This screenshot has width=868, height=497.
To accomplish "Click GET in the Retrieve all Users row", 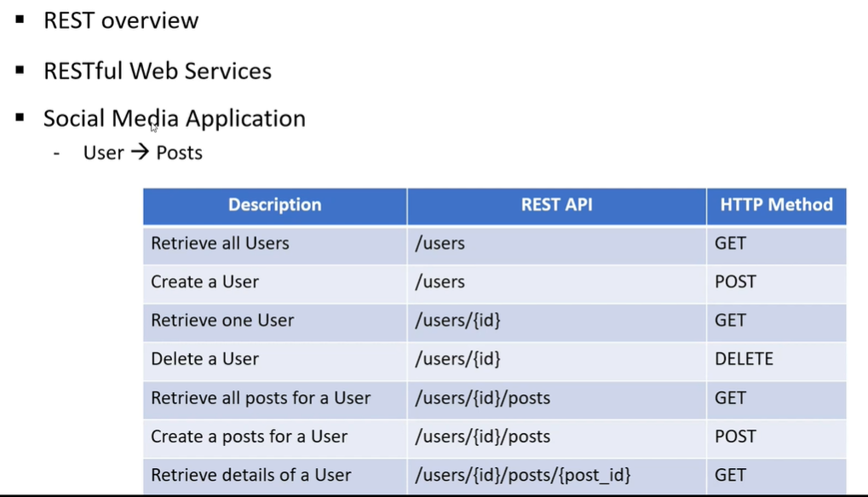I will point(730,244).
